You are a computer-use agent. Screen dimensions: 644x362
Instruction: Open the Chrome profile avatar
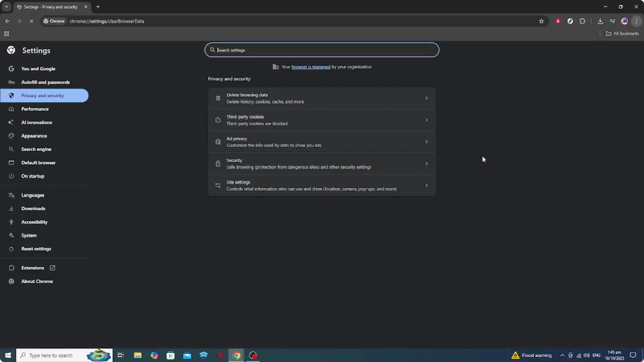tap(625, 21)
